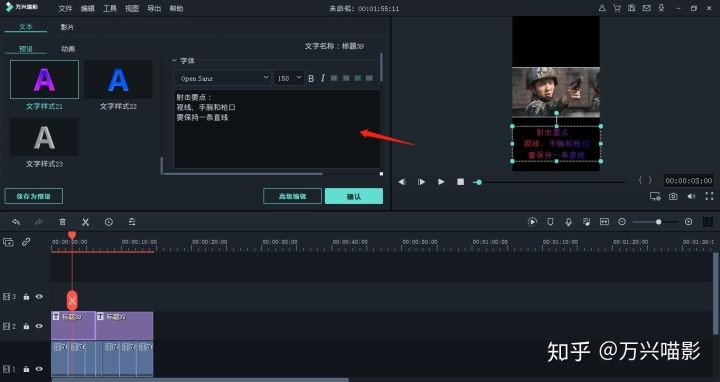Take a snapshot with the camera icon
The image size is (720, 382).
point(673,197)
